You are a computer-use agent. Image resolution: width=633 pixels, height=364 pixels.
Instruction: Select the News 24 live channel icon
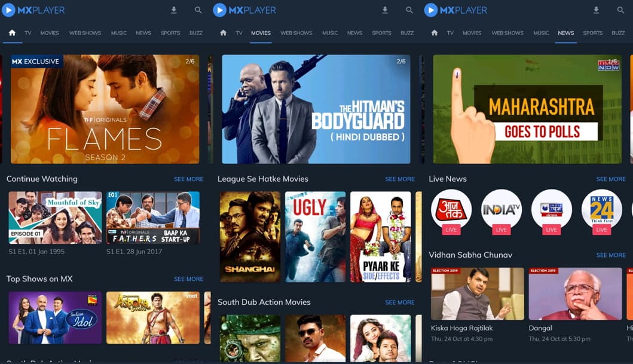(601, 210)
